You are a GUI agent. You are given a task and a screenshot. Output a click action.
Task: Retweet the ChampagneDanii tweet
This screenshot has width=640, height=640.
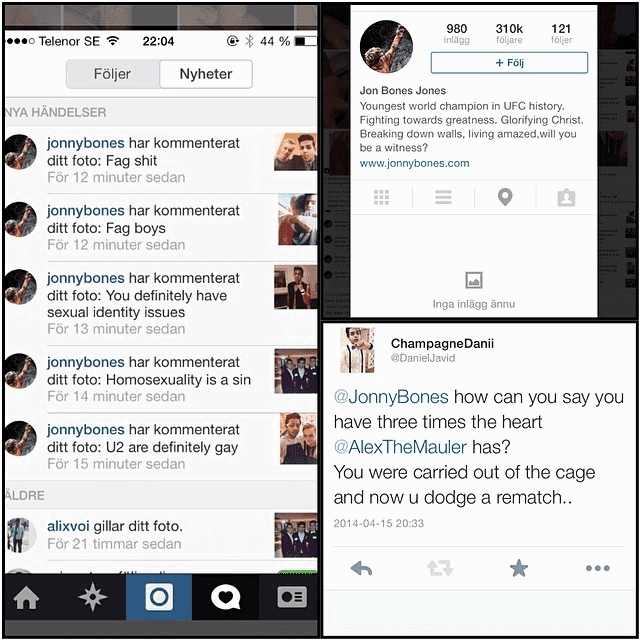440,568
